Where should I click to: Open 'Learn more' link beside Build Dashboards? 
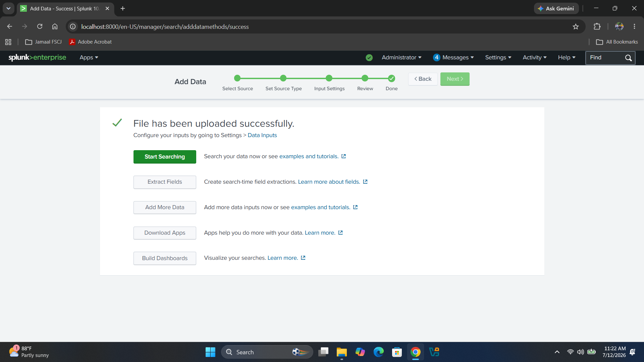click(x=283, y=258)
